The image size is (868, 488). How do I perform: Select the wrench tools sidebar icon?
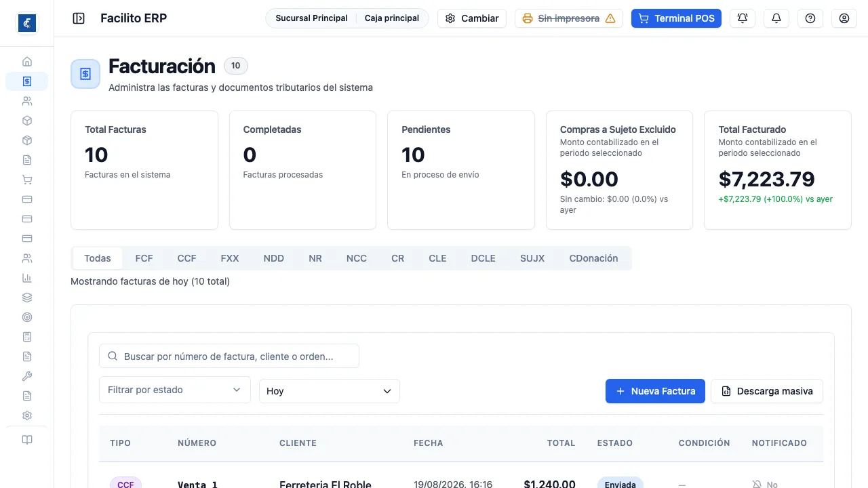coord(27,376)
